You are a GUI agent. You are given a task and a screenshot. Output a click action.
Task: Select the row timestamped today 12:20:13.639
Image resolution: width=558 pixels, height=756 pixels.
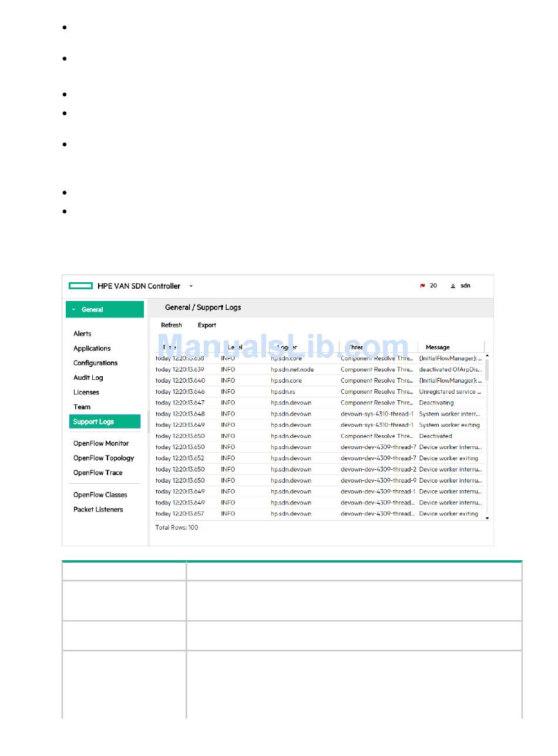click(320, 370)
